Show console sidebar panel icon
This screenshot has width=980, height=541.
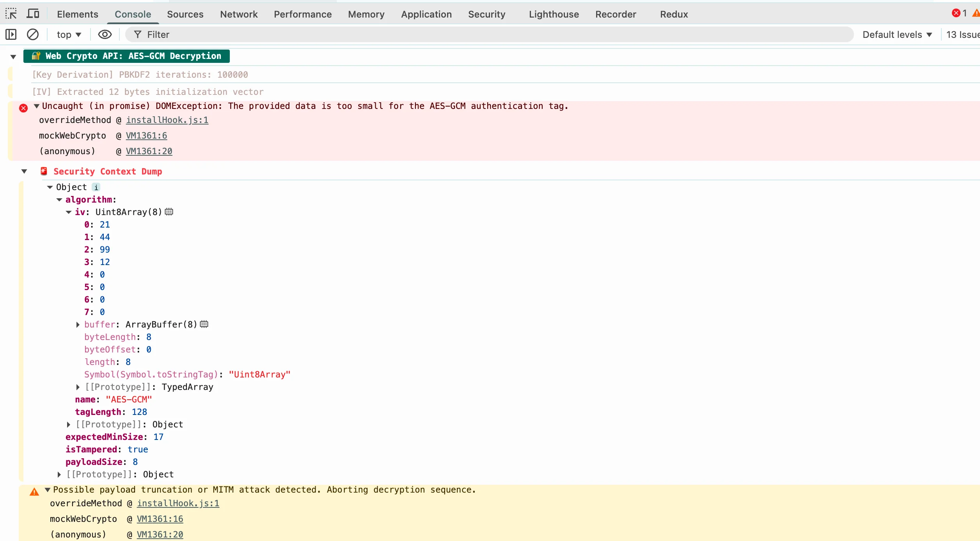(11, 34)
